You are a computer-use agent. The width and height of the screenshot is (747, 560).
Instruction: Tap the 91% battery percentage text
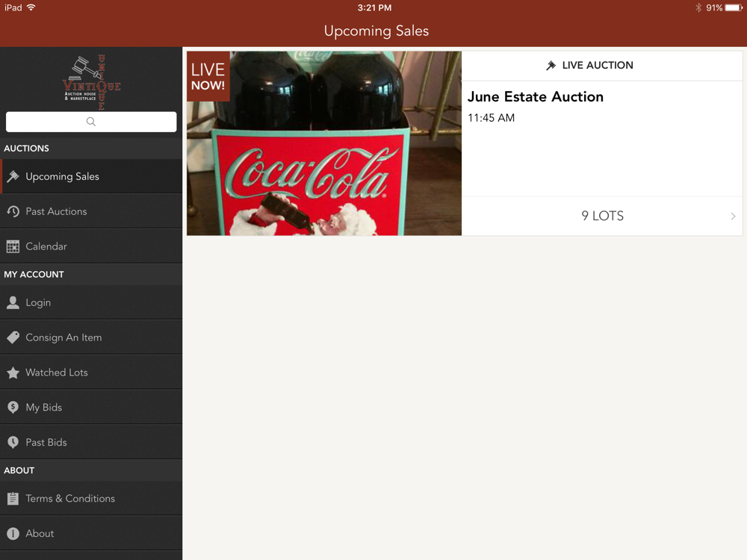tap(714, 7)
